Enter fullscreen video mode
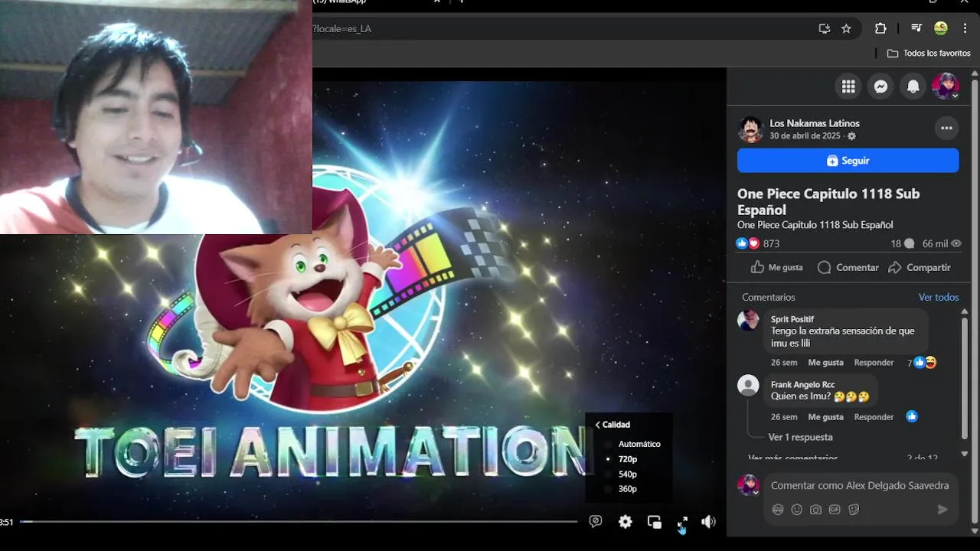Screen dimensions: 980x551 pos(682,522)
